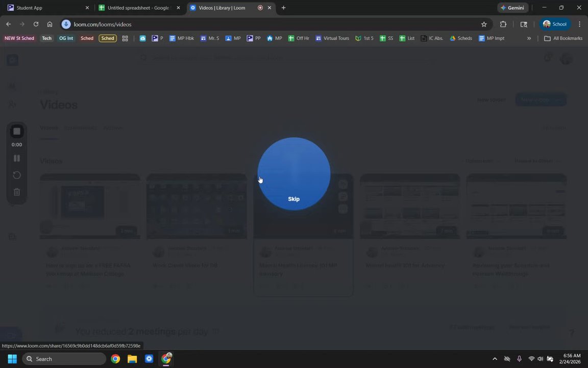Open Wi-Fi network settings in tray
The image size is (588, 368).
click(x=531, y=359)
